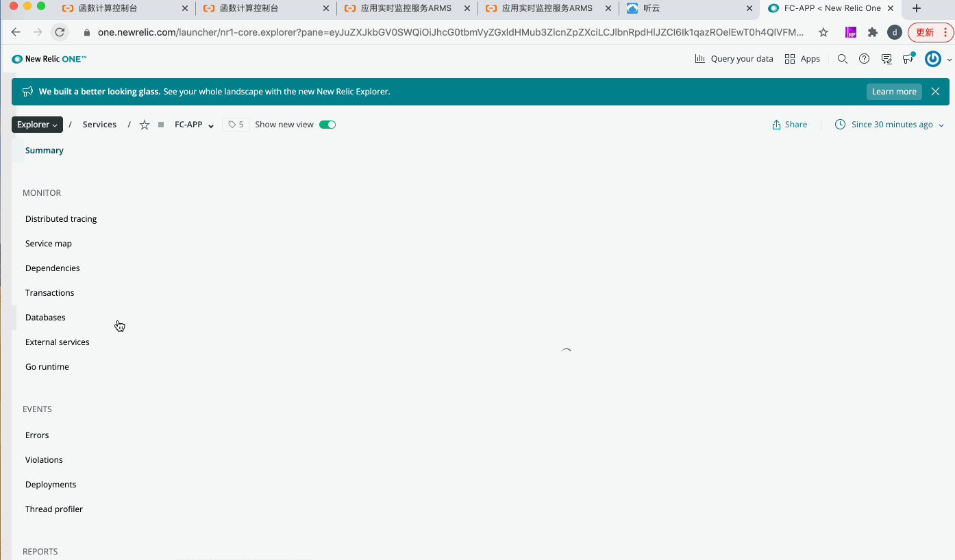The width and height of the screenshot is (955, 560).
Task: Open Errors under Events
Action: click(x=37, y=435)
